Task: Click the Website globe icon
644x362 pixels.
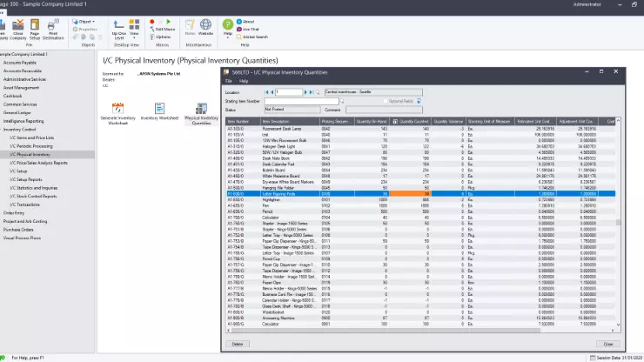Action: coord(205,27)
